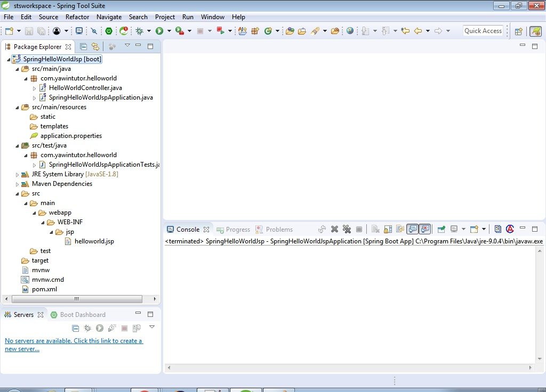
Task: Open the Navigate menu
Action: (109, 17)
